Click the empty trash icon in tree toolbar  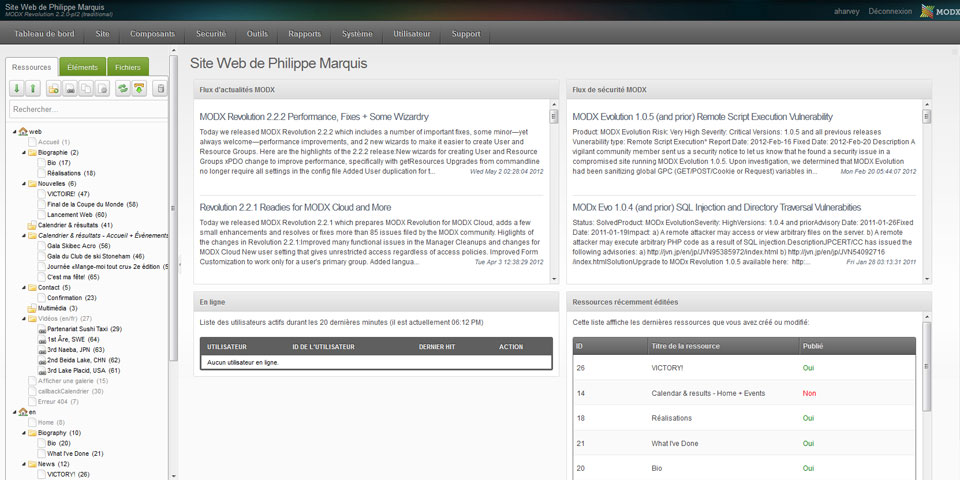160,89
